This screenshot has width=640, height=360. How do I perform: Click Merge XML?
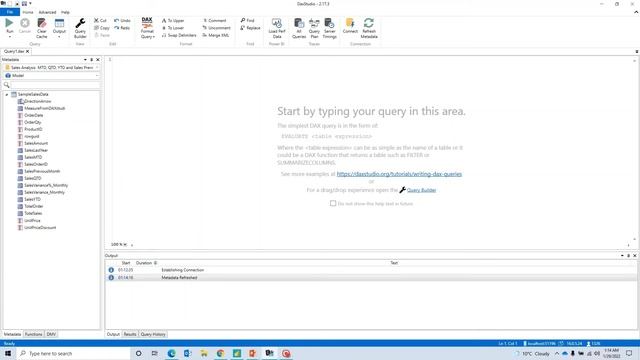click(x=216, y=35)
